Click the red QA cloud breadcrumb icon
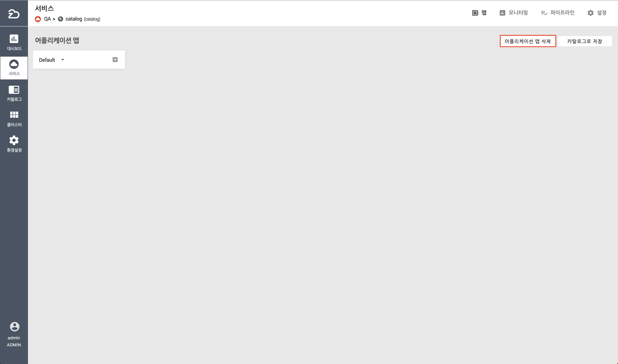Viewport: 618px width, 364px height. (38, 19)
